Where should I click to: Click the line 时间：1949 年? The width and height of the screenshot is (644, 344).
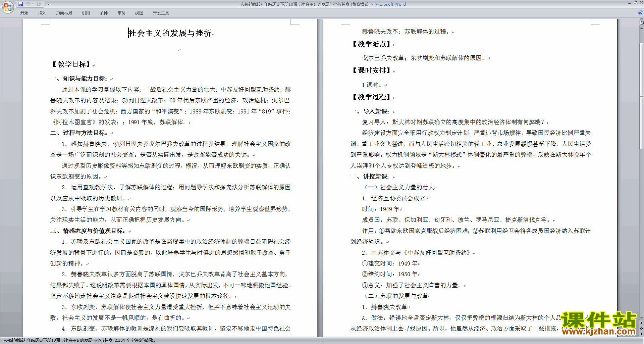pos(381,209)
